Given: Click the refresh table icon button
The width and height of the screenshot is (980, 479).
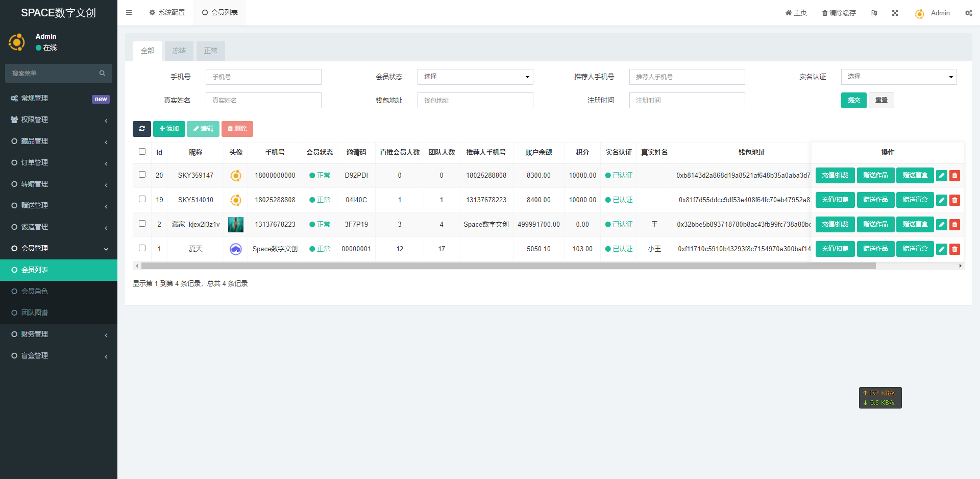Looking at the screenshot, I should coord(142,129).
